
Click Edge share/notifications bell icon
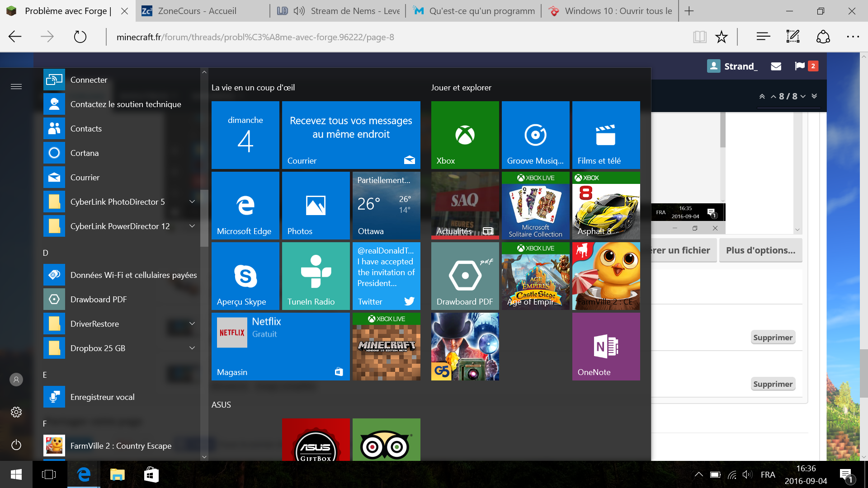click(823, 37)
